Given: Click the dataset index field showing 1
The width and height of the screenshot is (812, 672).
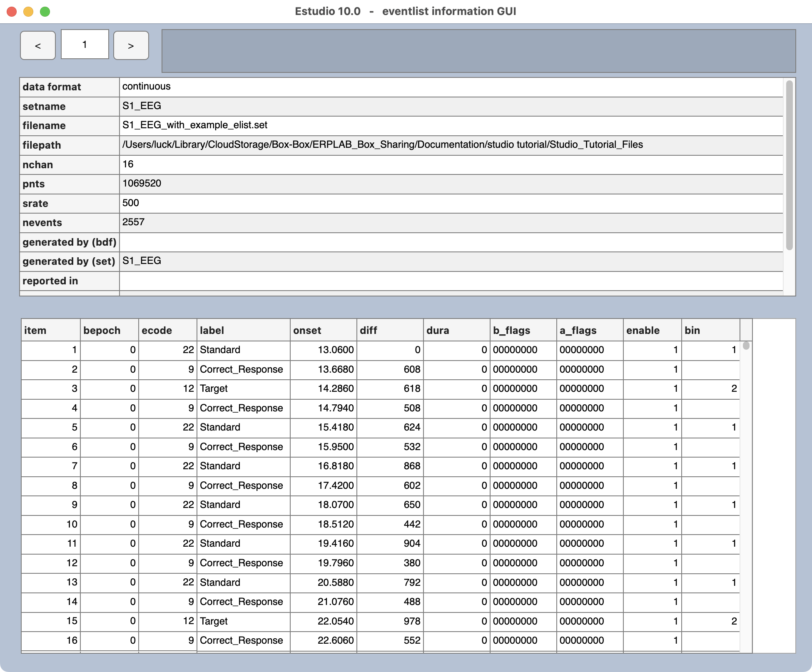Looking at the screenshot, I should point(85,44).
